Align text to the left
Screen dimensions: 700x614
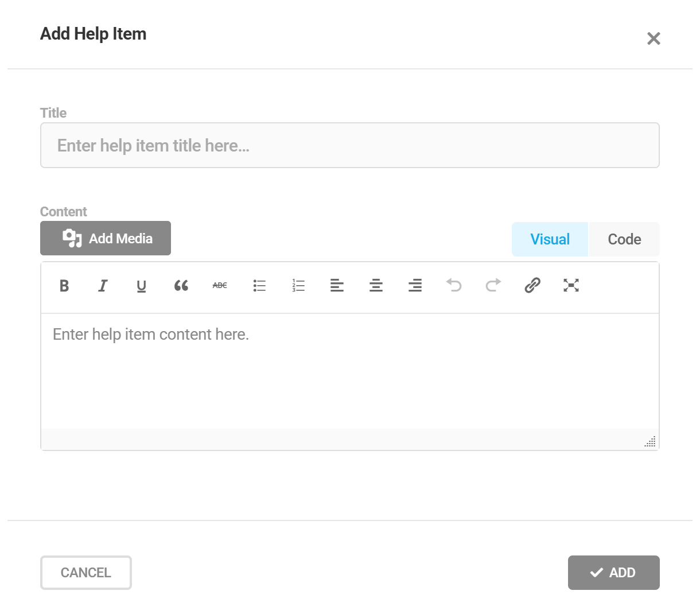[337, 285]
